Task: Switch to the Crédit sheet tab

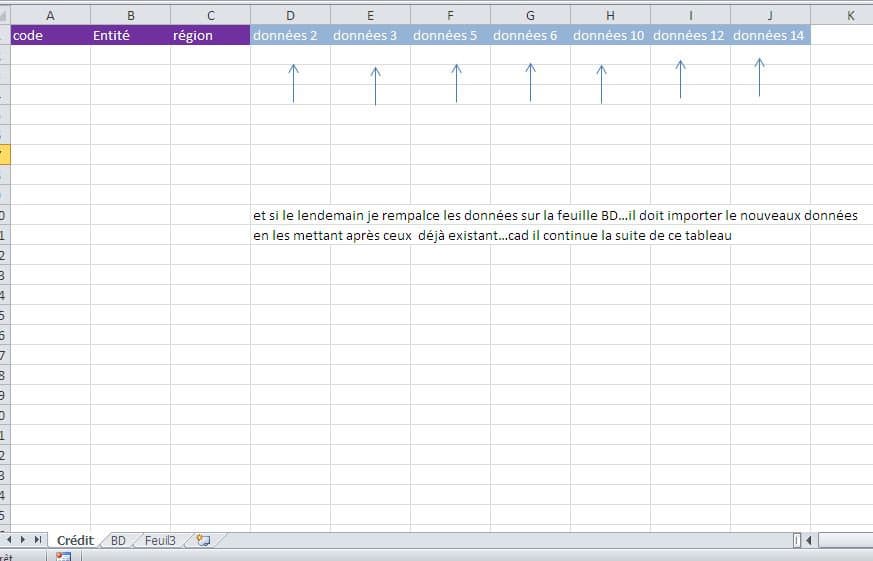Action: pyautogui.click(x=75, y=540)
